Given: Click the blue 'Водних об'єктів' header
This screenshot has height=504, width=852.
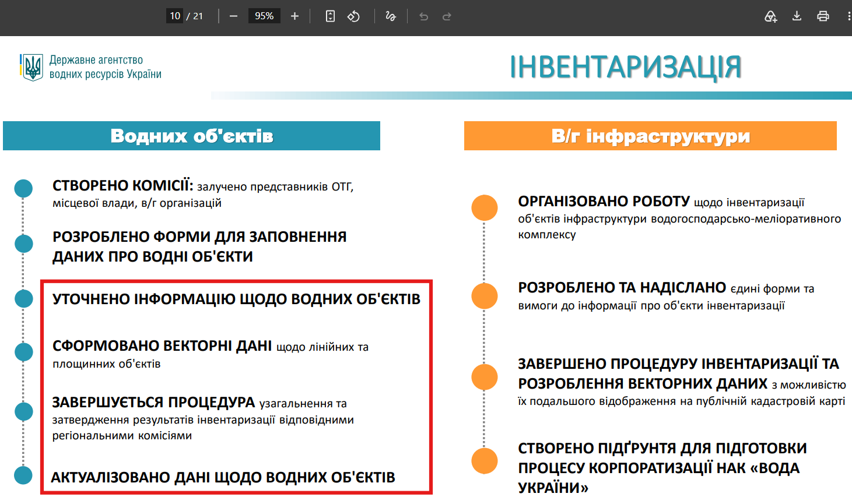Looking at the screenshot, I should [x=191, y=136].
